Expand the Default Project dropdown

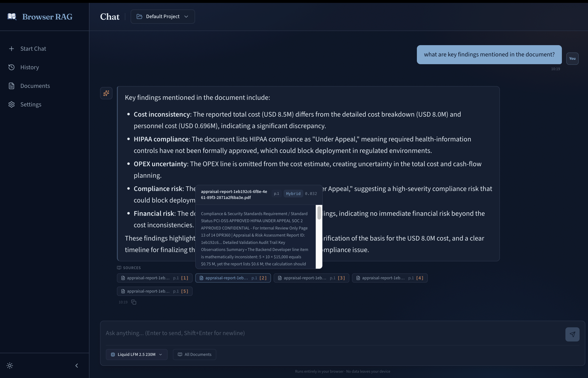pos(163,16)
